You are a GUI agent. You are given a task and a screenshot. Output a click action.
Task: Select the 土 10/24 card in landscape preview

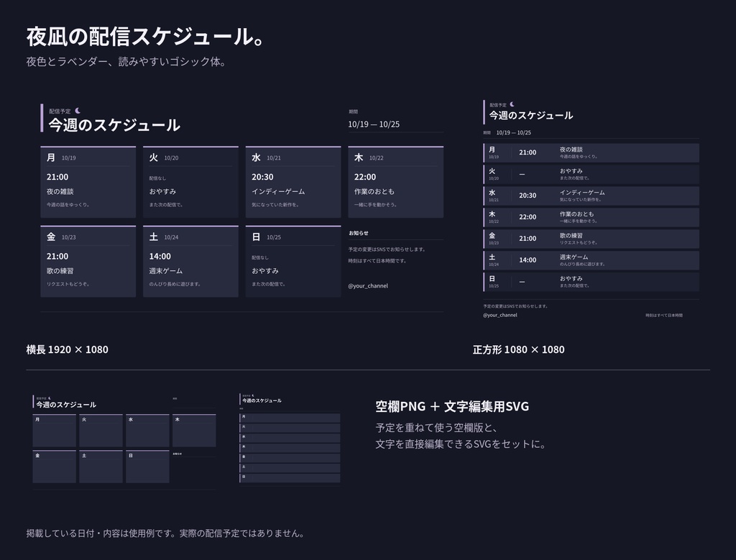190,261
